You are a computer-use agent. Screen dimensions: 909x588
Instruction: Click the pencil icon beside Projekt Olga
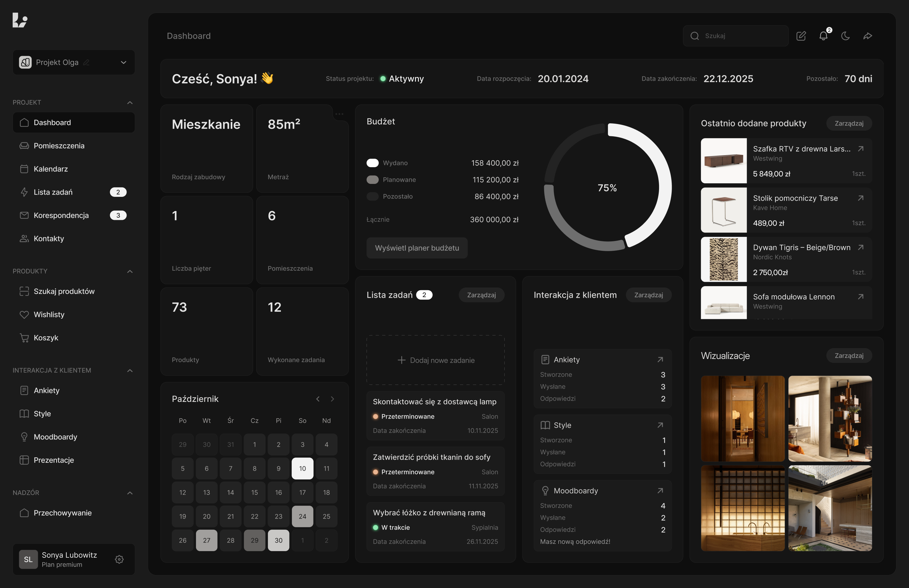point(87,62)
